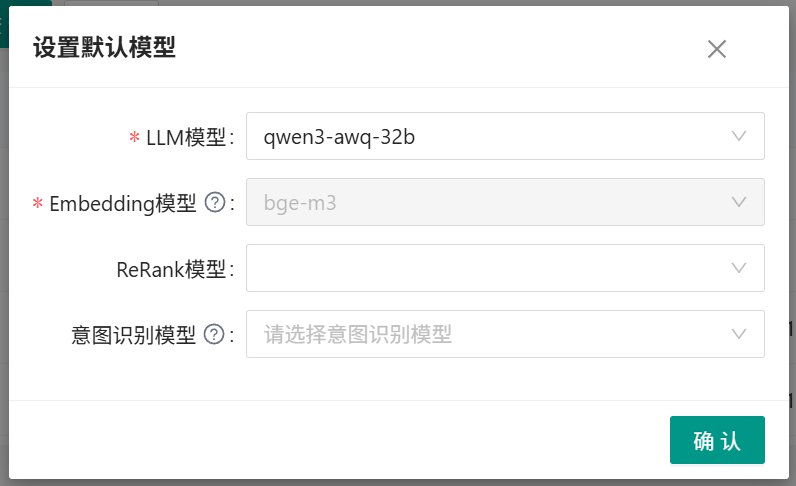
Task: Expand the LLM模型 dropdown arrow
Action: (740, 136)
